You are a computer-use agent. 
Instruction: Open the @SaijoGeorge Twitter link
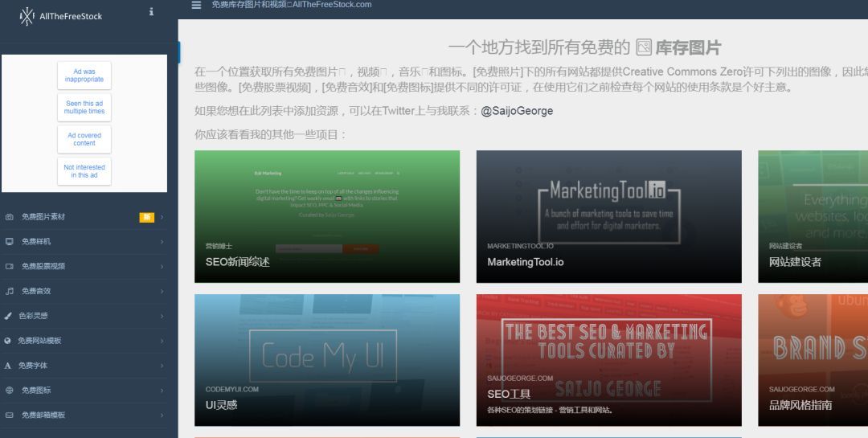[517, 111]
